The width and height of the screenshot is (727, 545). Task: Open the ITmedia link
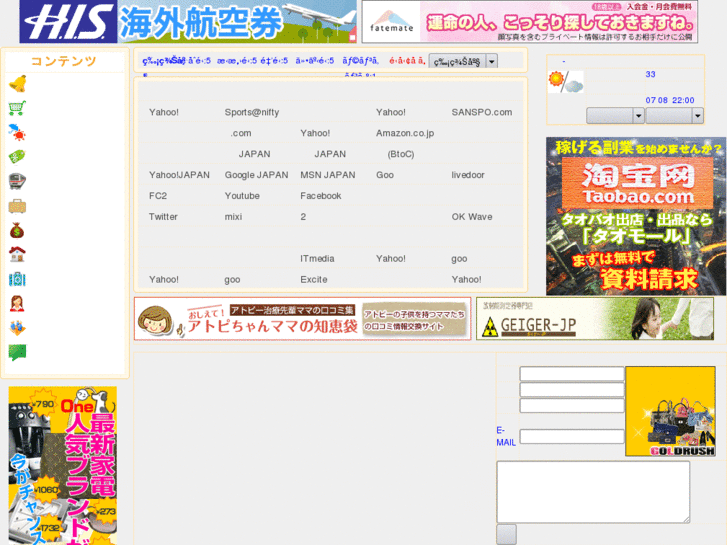[x=317, y=258]
